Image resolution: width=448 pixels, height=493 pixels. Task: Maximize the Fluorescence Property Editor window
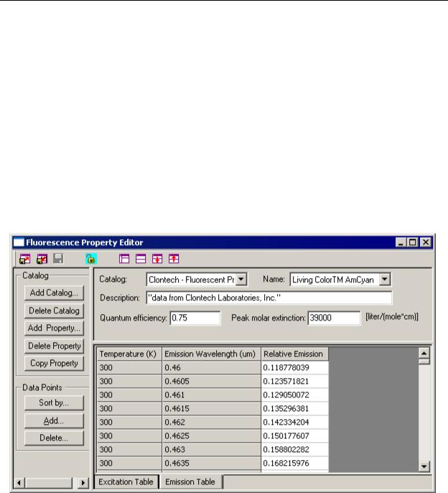click(413, 242)
